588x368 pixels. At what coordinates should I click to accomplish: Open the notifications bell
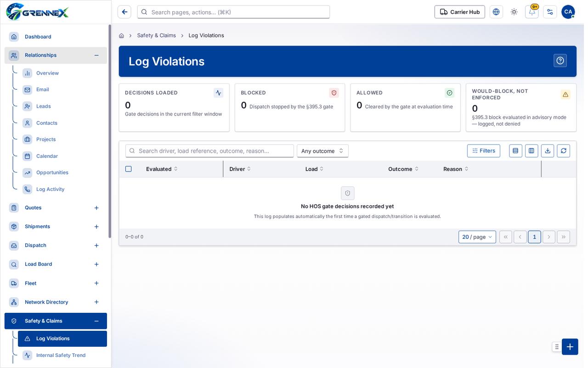click(x=532, y=12)
